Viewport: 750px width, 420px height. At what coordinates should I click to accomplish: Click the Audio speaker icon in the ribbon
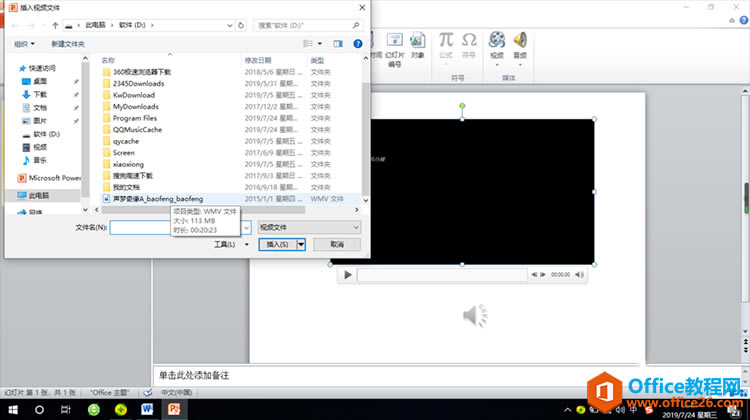click(520, 40)
